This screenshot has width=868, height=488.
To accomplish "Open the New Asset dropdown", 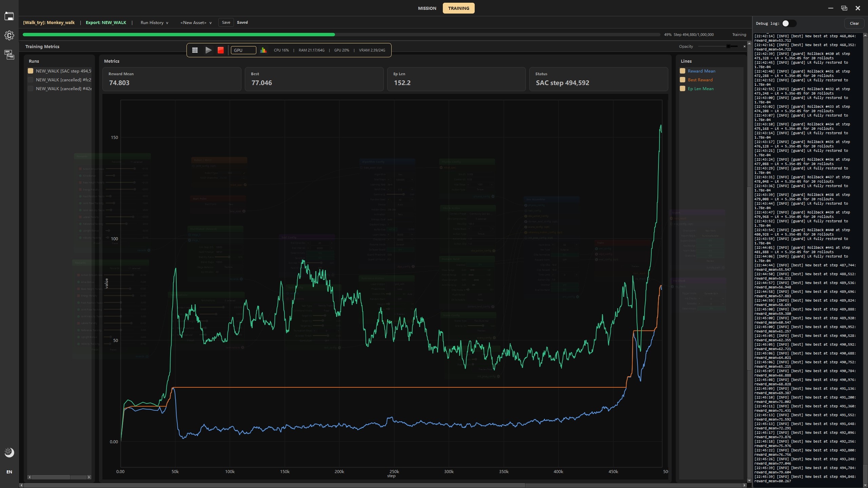I will (196, 23).
